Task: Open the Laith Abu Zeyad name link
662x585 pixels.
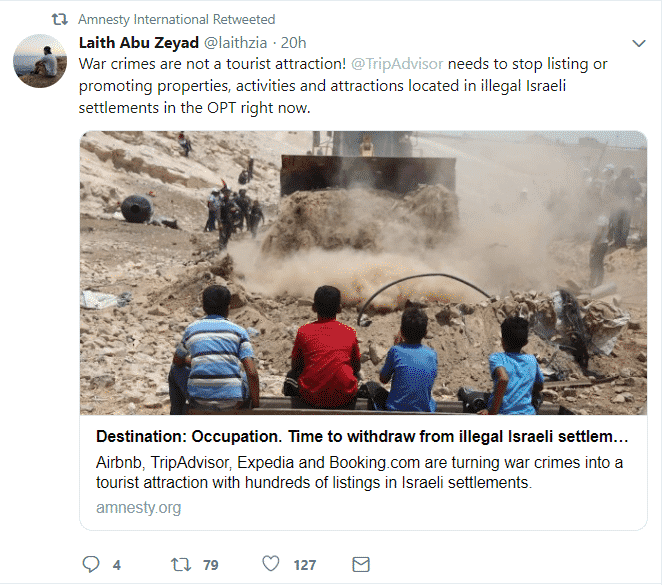Action: click(139, 43)
